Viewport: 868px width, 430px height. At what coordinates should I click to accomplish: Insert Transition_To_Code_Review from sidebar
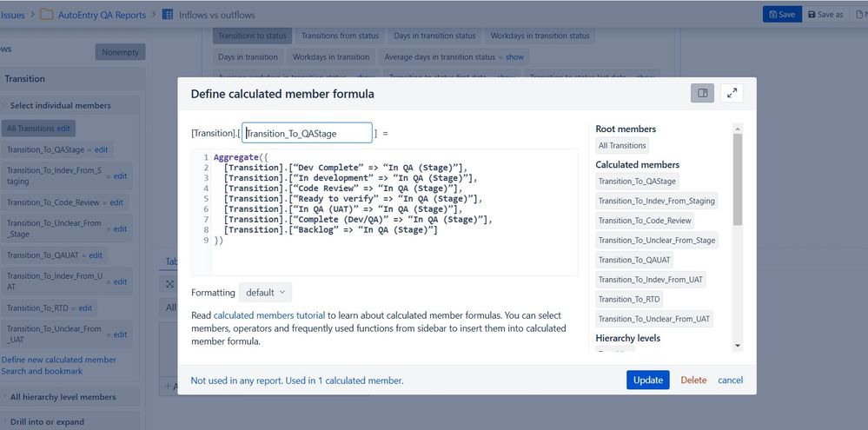(x=645, y=221)
